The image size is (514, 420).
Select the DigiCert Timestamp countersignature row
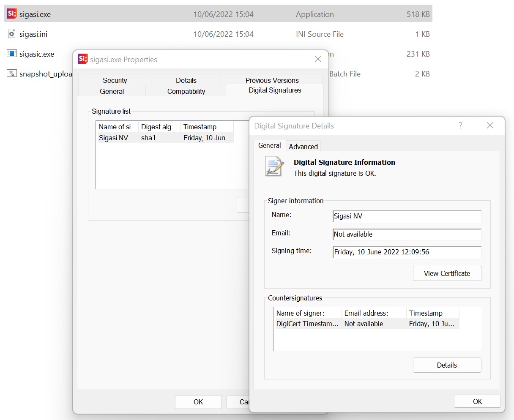click(x=366, y=324)
